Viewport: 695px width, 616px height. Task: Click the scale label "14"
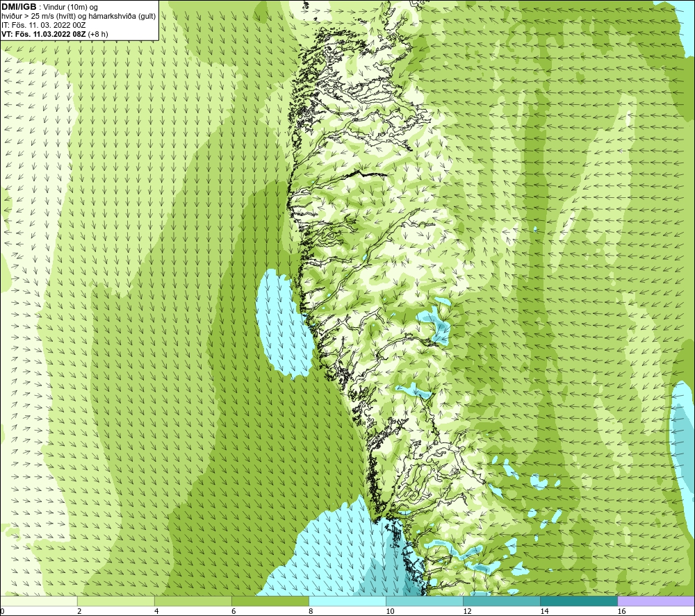[544, 611]
